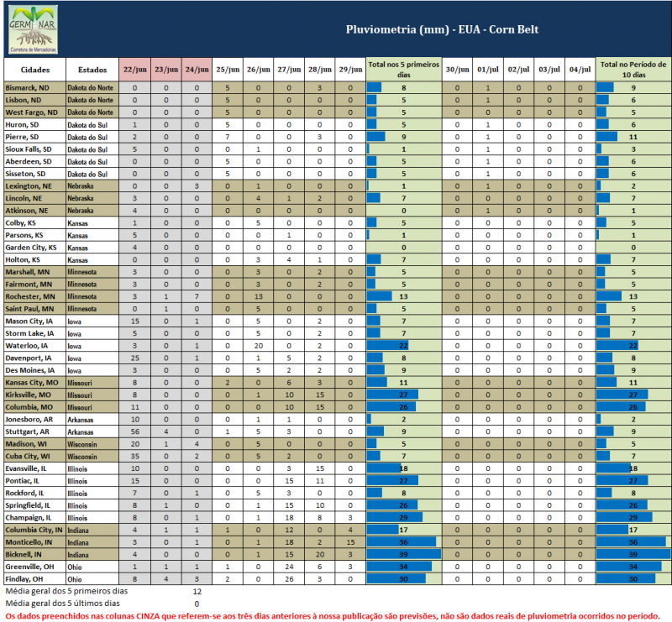Click the 22/jun date header
Screen dimensions: 672x622
tap(135, 70)
